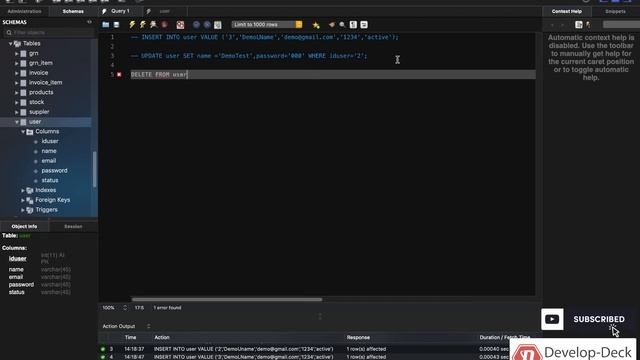Collapse the Tables node
Viewport: 640px width, 360px height.
coord(11,44)
